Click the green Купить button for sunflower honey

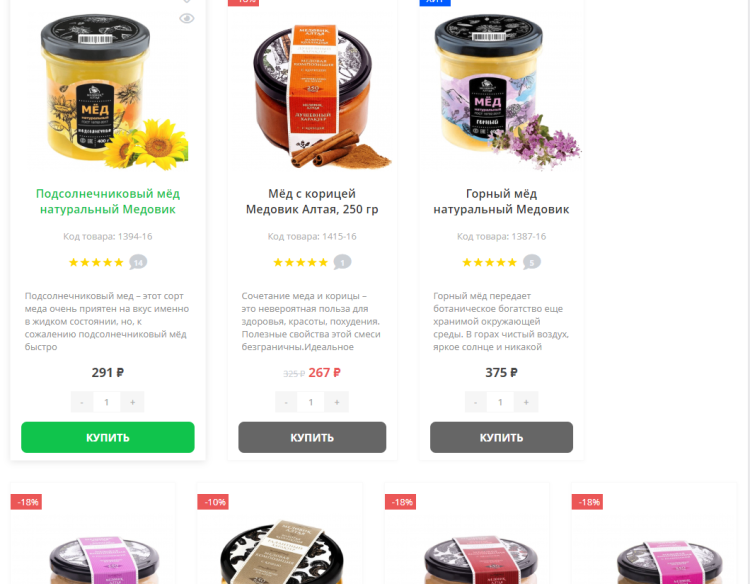(x=108, y=437)
